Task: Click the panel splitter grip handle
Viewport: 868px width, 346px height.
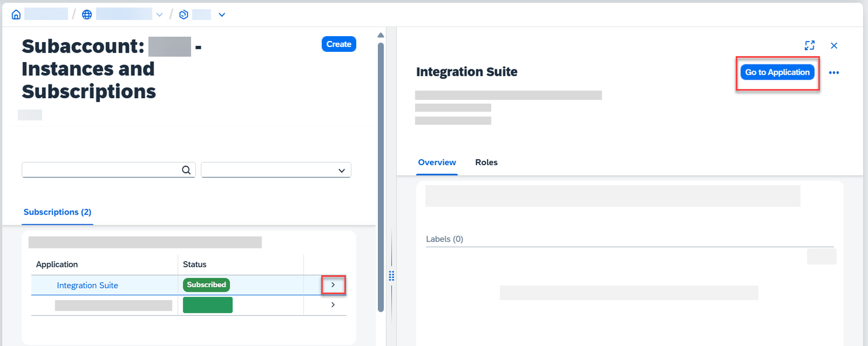Action: click(391, 275)
